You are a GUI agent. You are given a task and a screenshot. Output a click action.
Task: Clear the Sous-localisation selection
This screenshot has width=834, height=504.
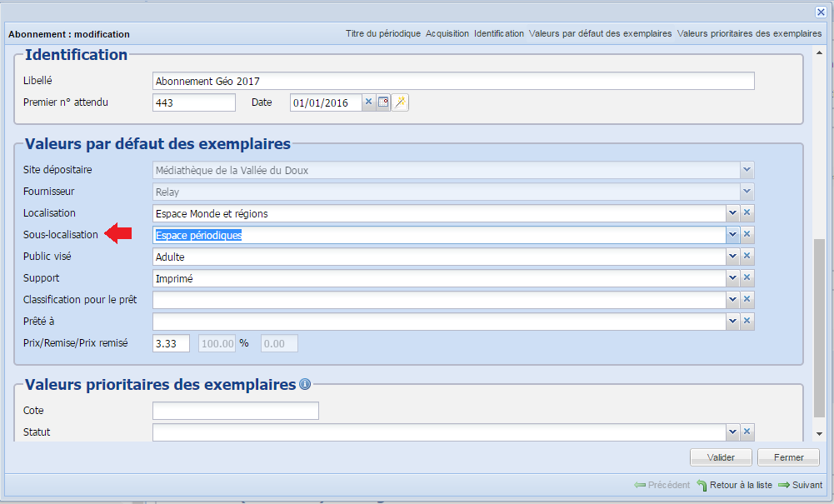(747, 234)
